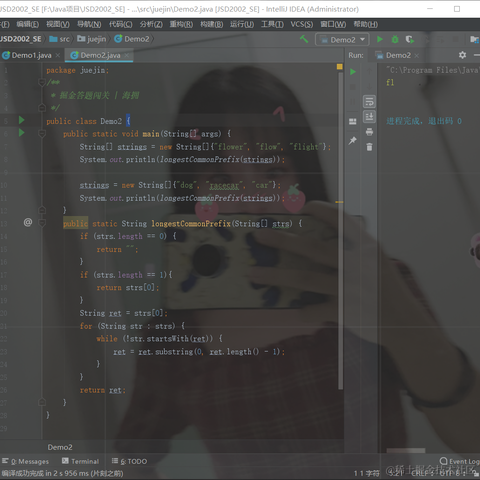Rerun Demo2 in the Run panel
Image resolution: width=480 pixels, height=480 pixels.
point(353,72)
